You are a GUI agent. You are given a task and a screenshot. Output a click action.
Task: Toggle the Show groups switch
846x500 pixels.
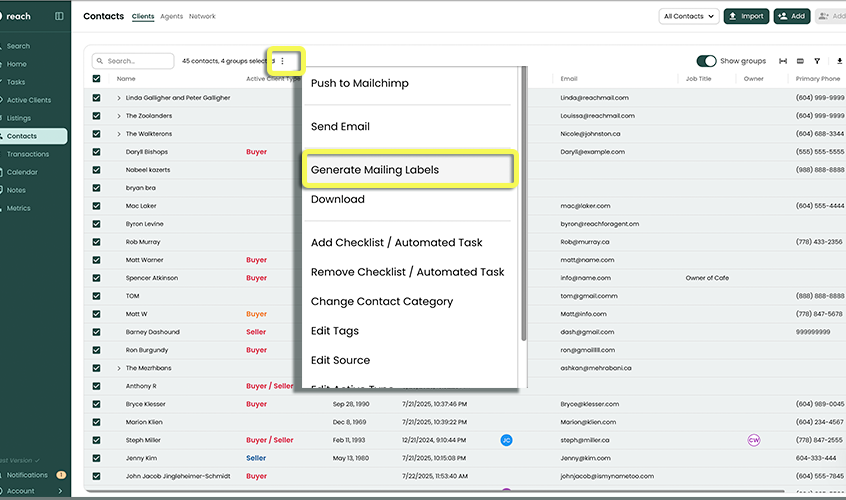pyautogui.click(x=706, y=61)
